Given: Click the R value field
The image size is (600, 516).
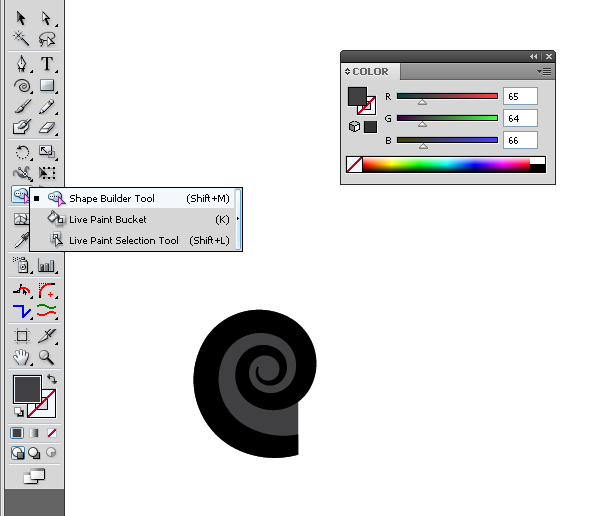Looking at the screenshot, I should (520, 96).
